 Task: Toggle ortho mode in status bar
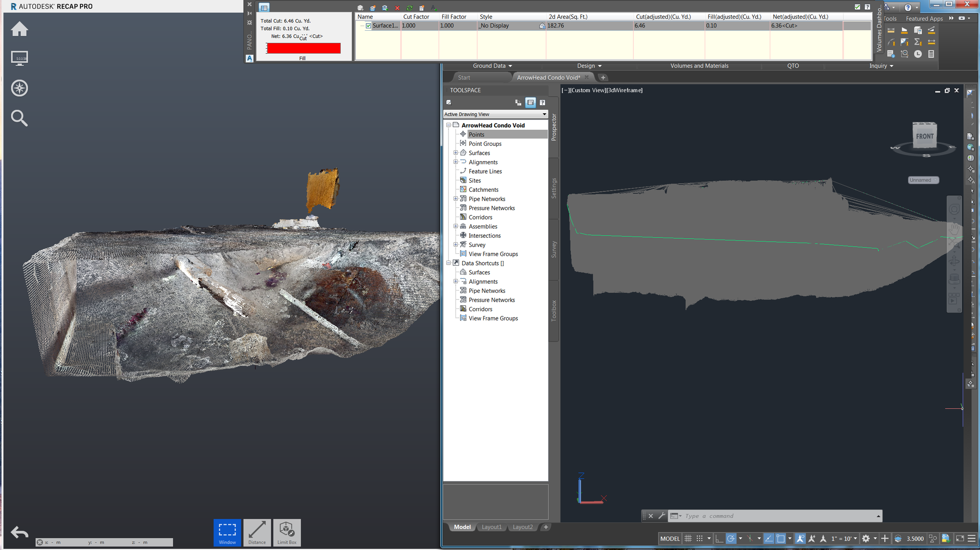(x=719, y=539)
